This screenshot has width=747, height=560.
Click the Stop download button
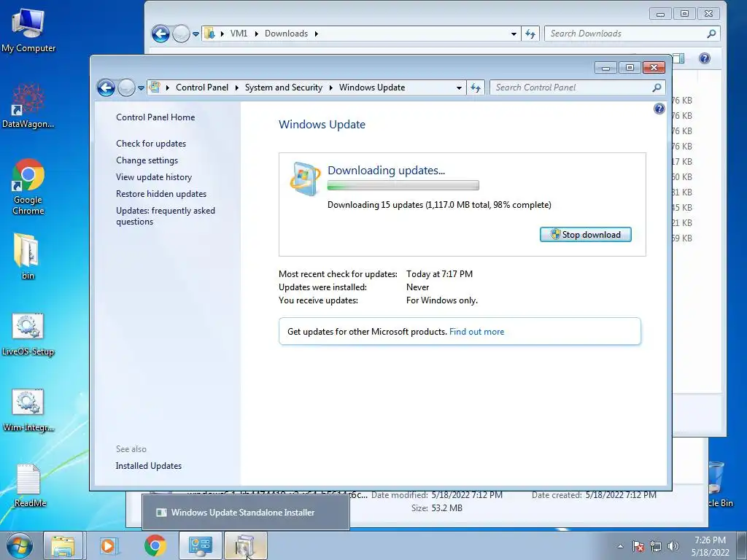(x=586, y=235)
